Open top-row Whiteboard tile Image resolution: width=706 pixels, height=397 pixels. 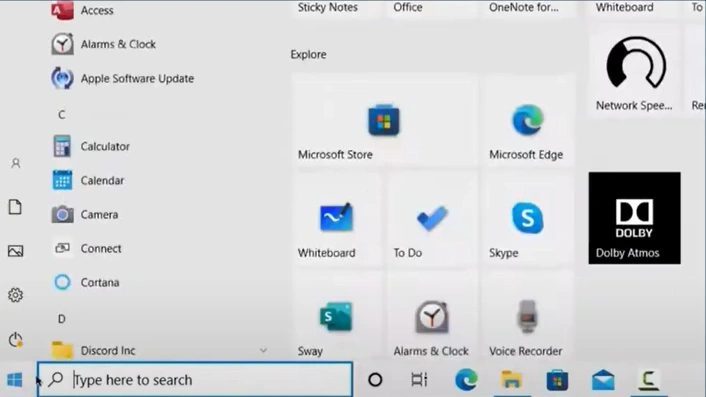coord(634,8)
